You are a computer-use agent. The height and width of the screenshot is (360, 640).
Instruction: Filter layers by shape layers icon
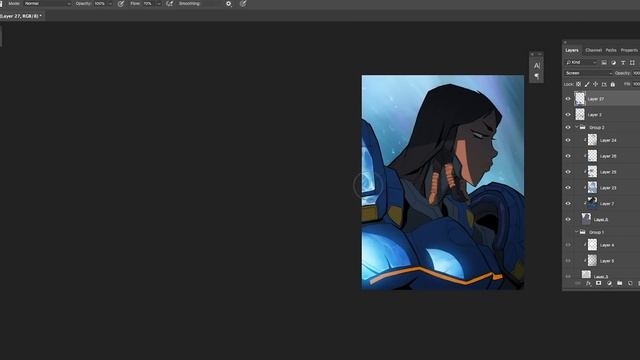click(632, 62)
